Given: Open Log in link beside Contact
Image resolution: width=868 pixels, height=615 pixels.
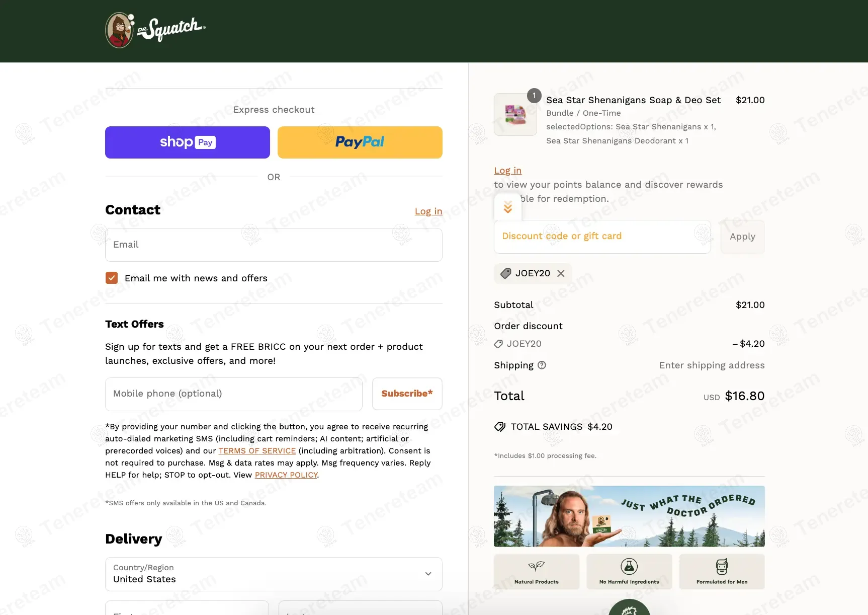Looking at the screenshot, I should point(428,211).
